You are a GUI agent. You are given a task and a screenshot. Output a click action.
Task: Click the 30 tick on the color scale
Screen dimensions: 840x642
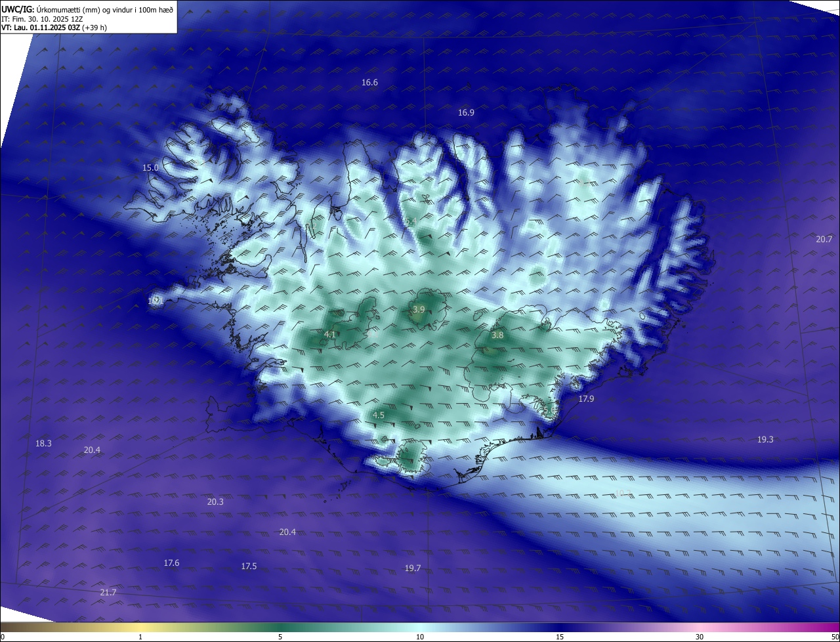point(700,637)
